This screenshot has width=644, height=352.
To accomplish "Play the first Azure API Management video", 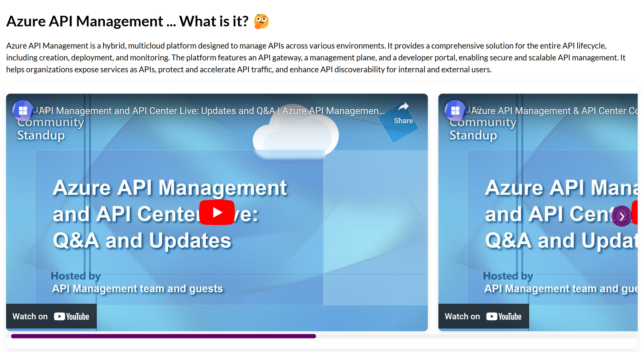I will pyautogui.click(x=217, y=212).
